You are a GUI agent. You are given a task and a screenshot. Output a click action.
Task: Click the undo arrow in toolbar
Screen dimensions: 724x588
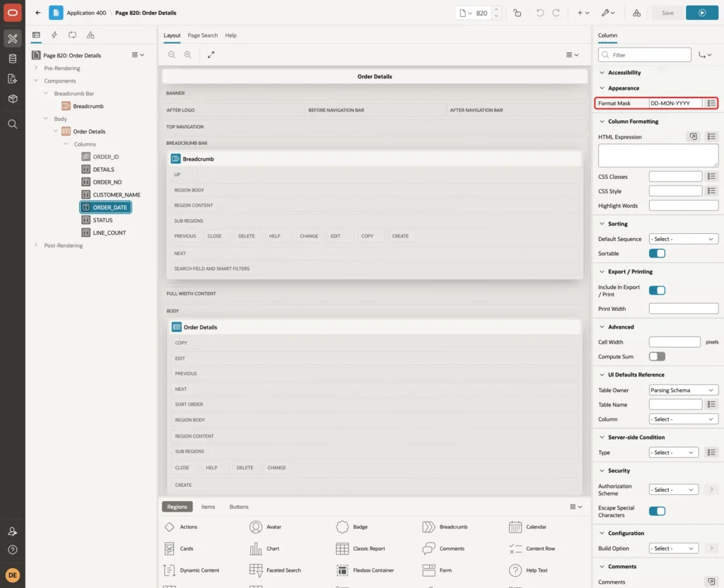pos(539,13)
